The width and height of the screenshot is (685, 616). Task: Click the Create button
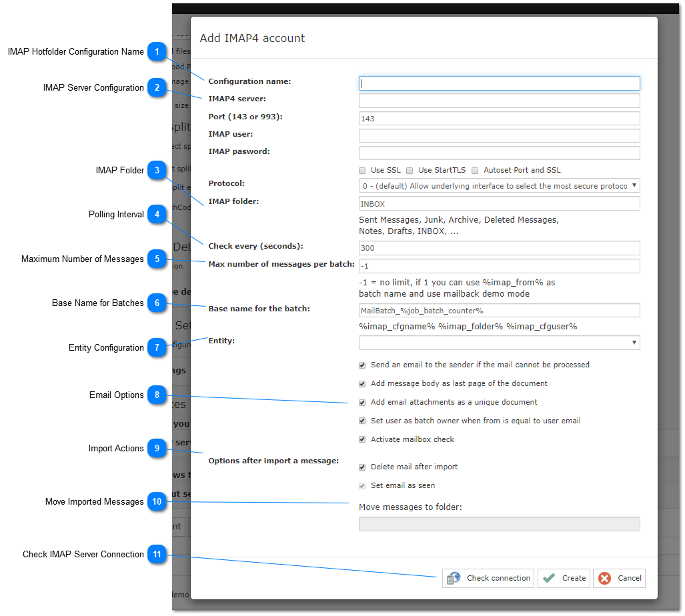pos(564,579)
